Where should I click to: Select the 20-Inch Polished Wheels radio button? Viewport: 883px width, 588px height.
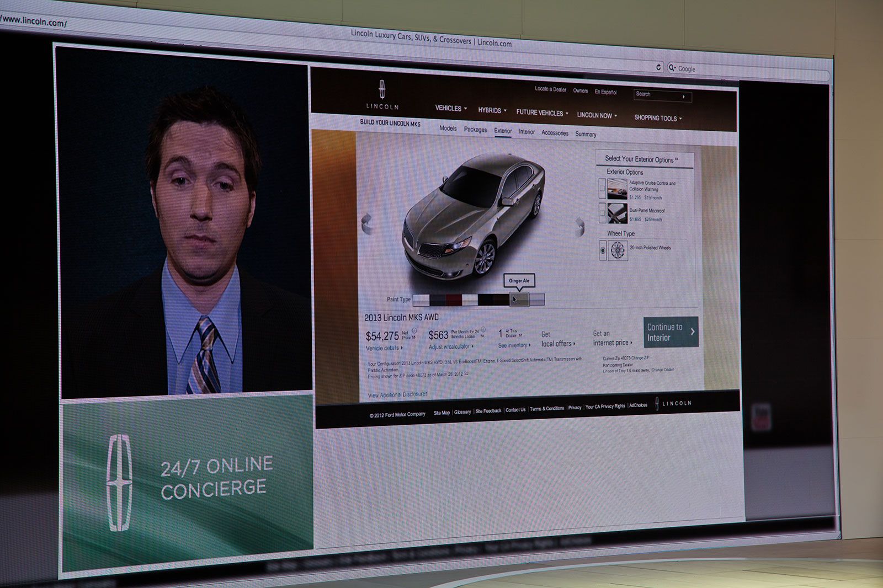tap(603, 250)
